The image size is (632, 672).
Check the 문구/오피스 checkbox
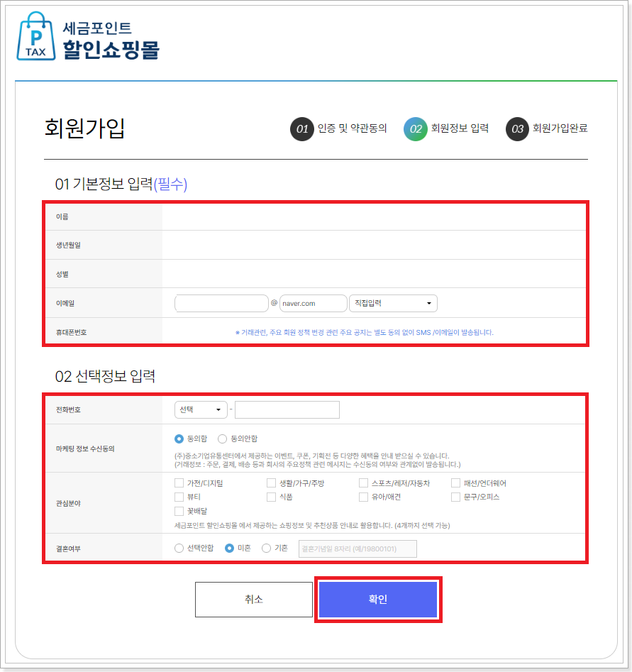455,497
